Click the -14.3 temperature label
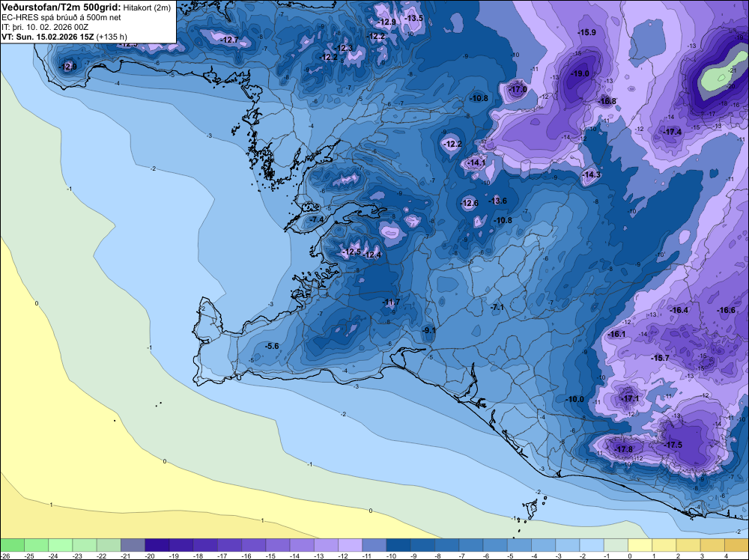 click(x=592, y=174)
